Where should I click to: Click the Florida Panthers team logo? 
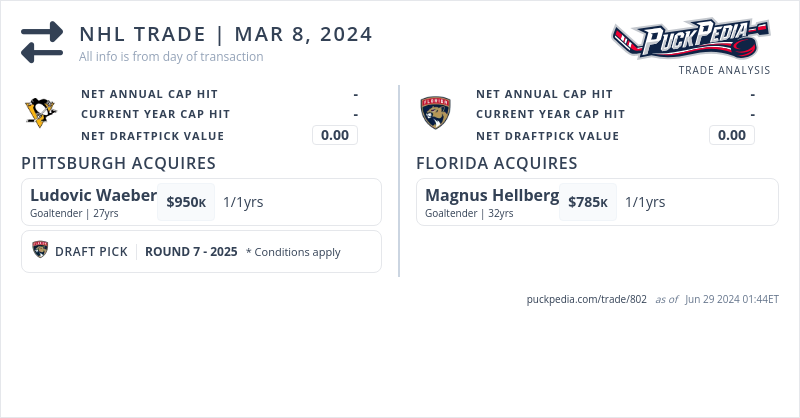click(436, 112)
